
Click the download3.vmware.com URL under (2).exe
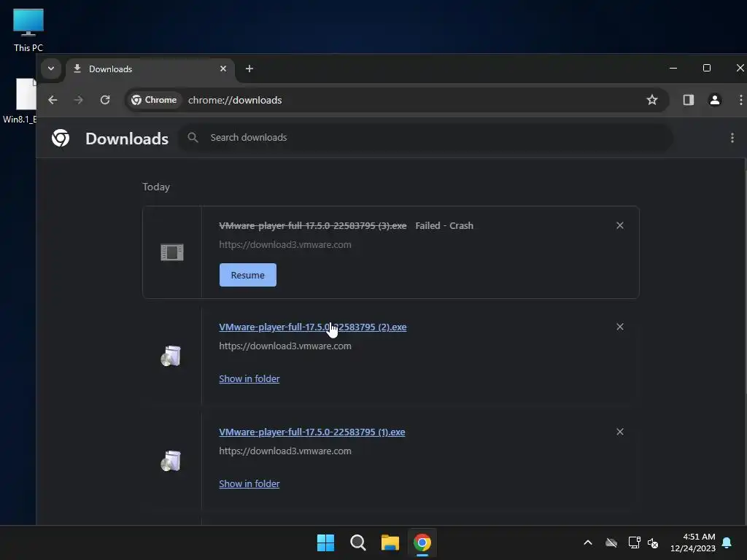click(285, 346)
